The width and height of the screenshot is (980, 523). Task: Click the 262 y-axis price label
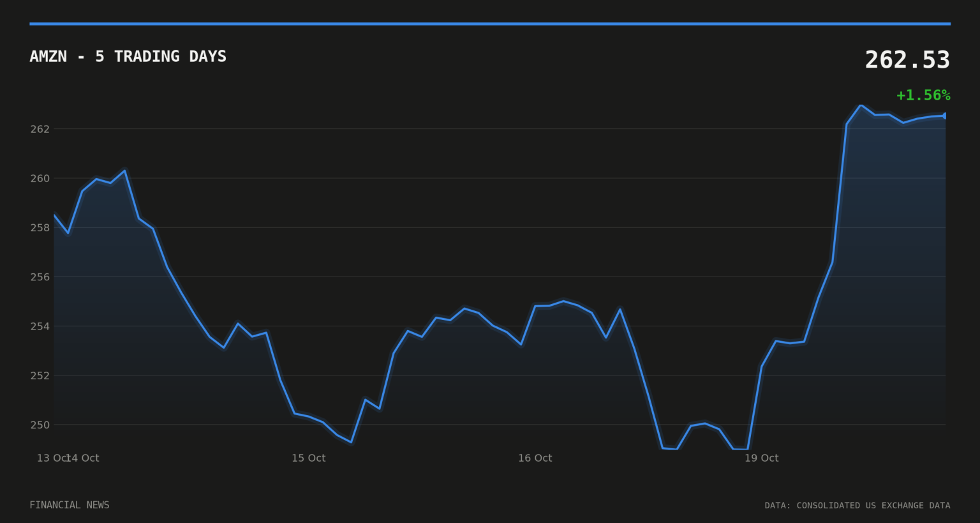40,129
